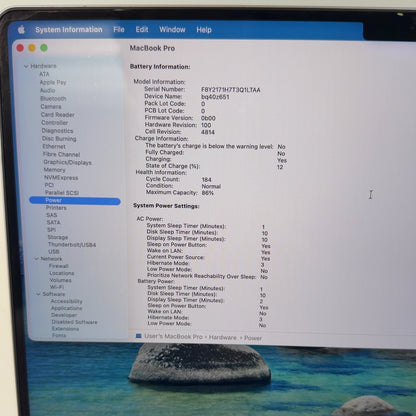Open the File menu

point(119,30)
